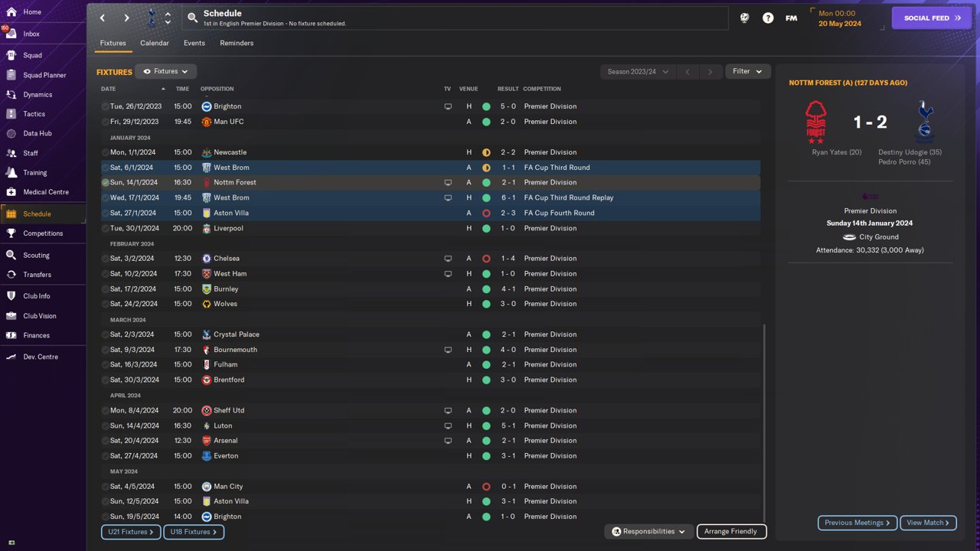Toggle the reminder circle for Liverpool fixture
The height and width of the screenshot is (551, 980).
[106, 228]
